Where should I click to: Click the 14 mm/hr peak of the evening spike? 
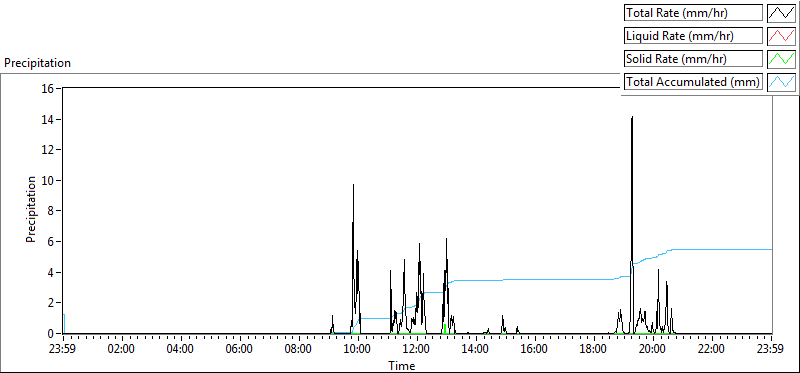[632, 117]
